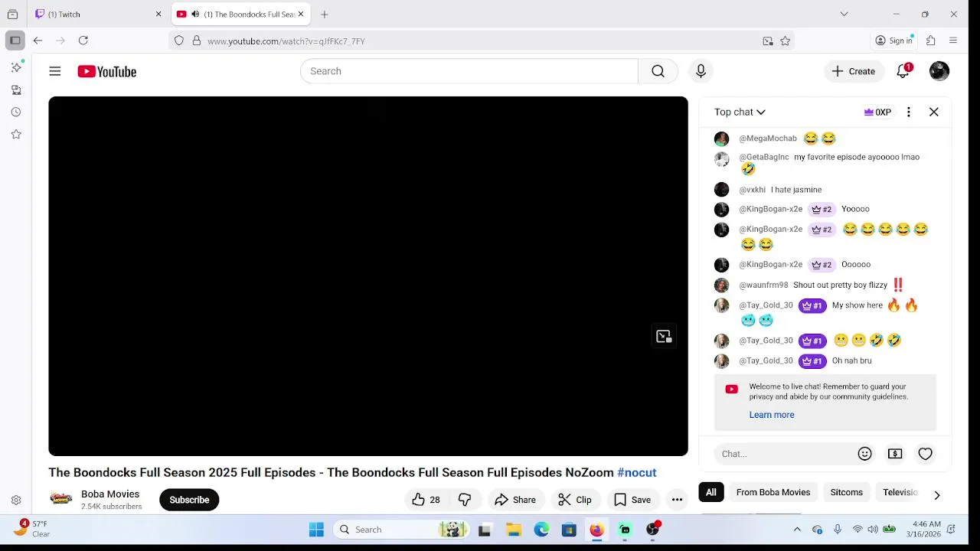
Task: Save video to a playlist
Action: tap(632, 500)
